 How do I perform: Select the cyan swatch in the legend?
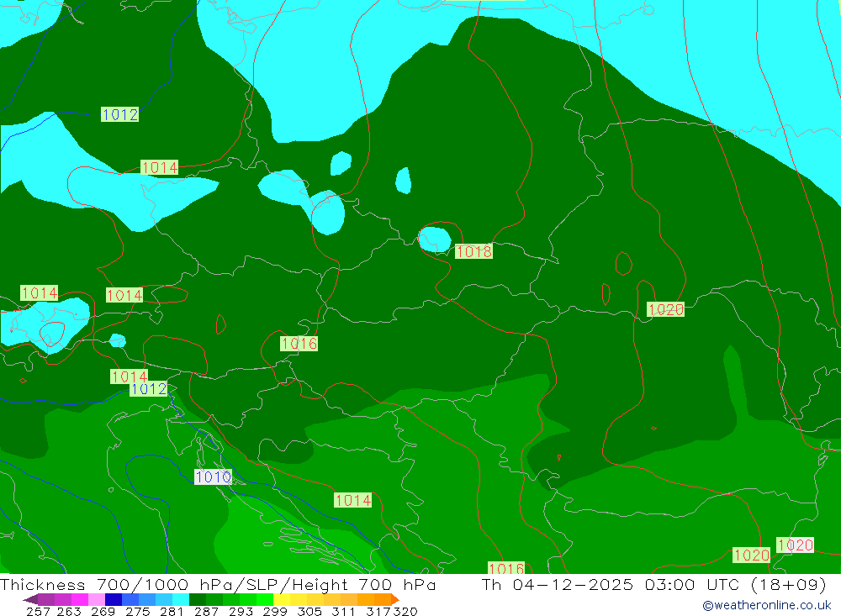pos(181,599)
